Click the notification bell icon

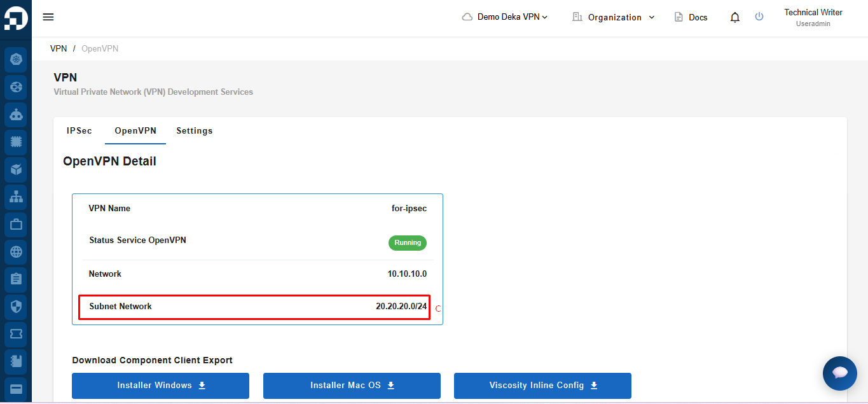coord(735,17)
